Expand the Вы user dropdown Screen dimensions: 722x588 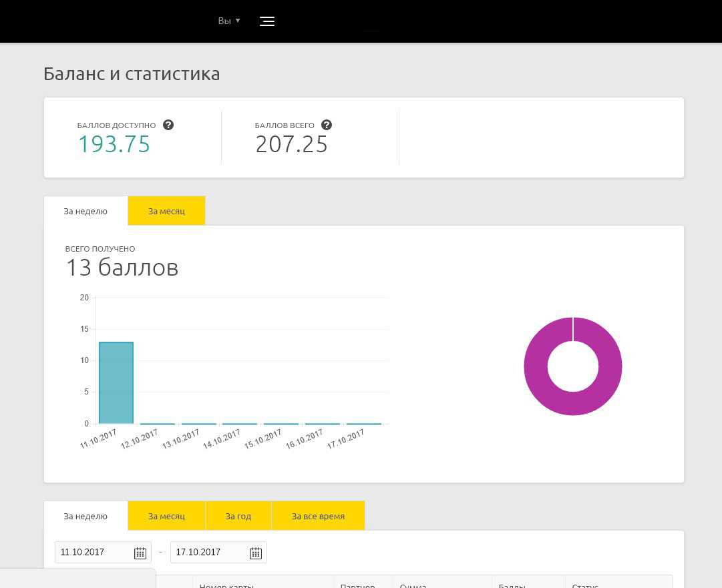point(228,21)
